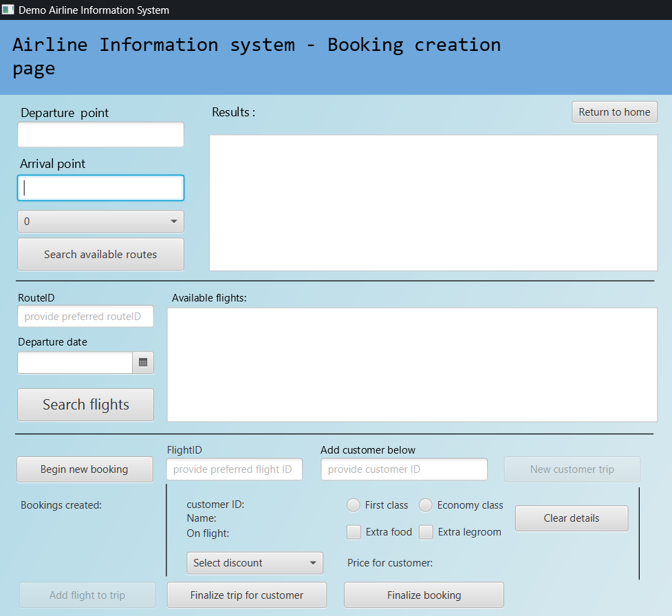Image resolution: width=672 pixels, height=616 pixels.
Task: Click the Clear details button
Action: (572, 518)
